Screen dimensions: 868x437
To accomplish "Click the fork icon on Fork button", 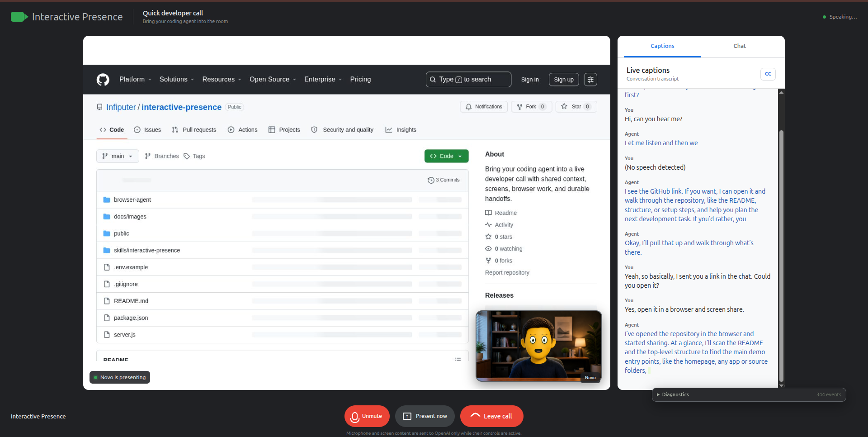I will point(520,107).
